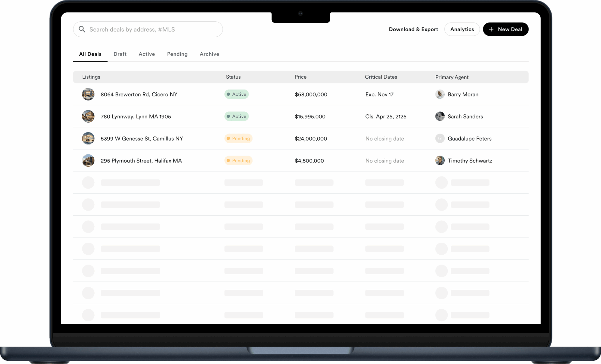This screenshot has width=601, height=364.
Task: Select the address 295 Plymouth Street, Halifax MA
Action: 141,161
